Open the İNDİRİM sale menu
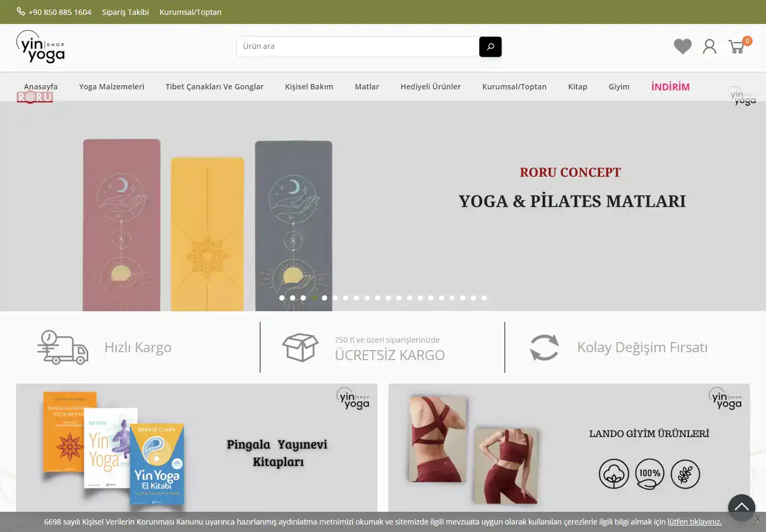Image resolution: width=766 pixels, height=532 pixels. pos(670,87)
